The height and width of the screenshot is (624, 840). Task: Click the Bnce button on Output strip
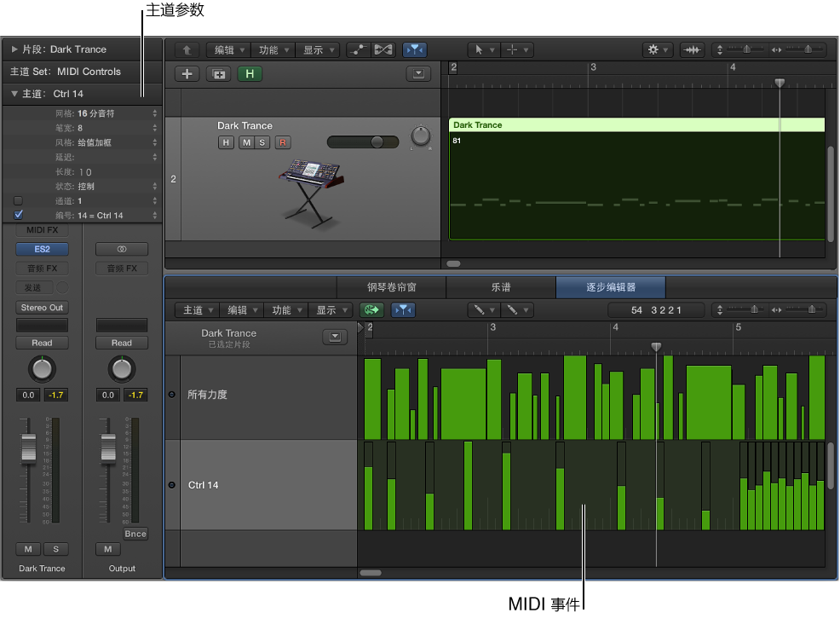(135, 534)
